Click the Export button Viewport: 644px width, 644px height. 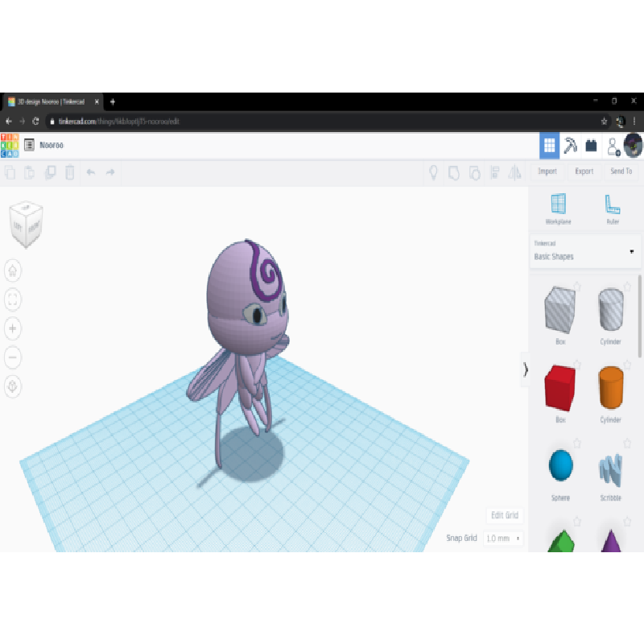pos(584,171)
